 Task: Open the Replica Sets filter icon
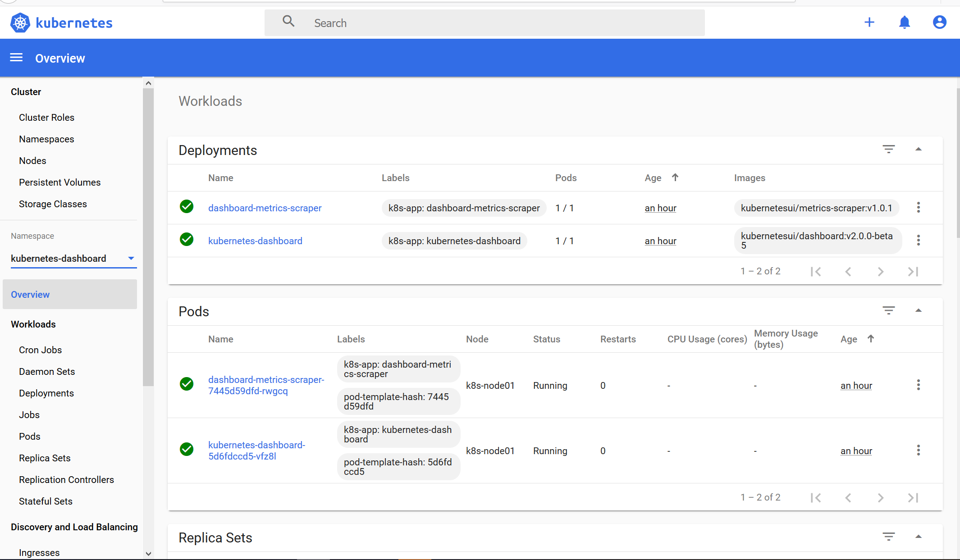(889, 537)
